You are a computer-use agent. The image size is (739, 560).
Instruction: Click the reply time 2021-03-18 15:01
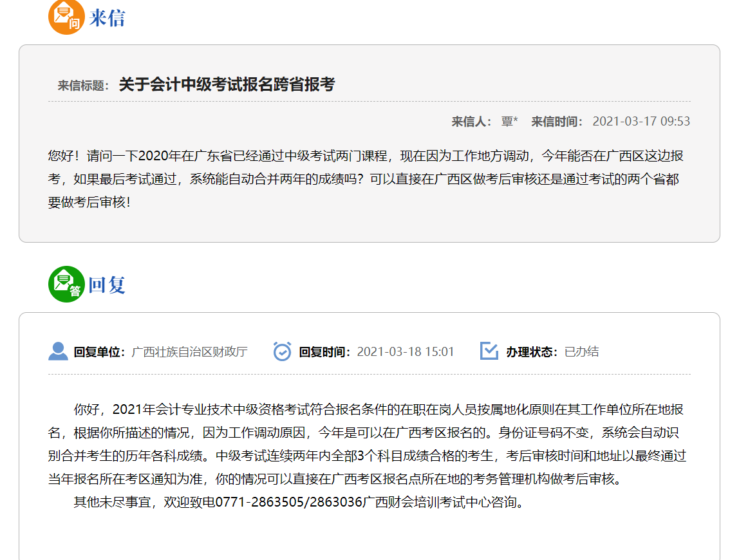[x=405, y=352]
